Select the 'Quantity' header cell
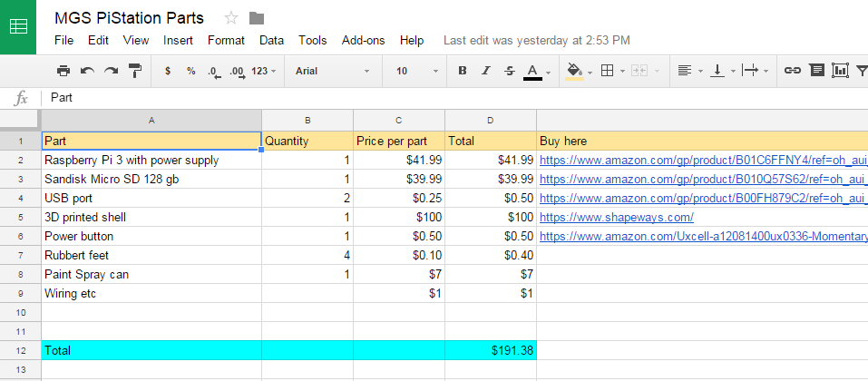Image resolution: width=868 pixels, height=381 pixels. click(307, 142)
